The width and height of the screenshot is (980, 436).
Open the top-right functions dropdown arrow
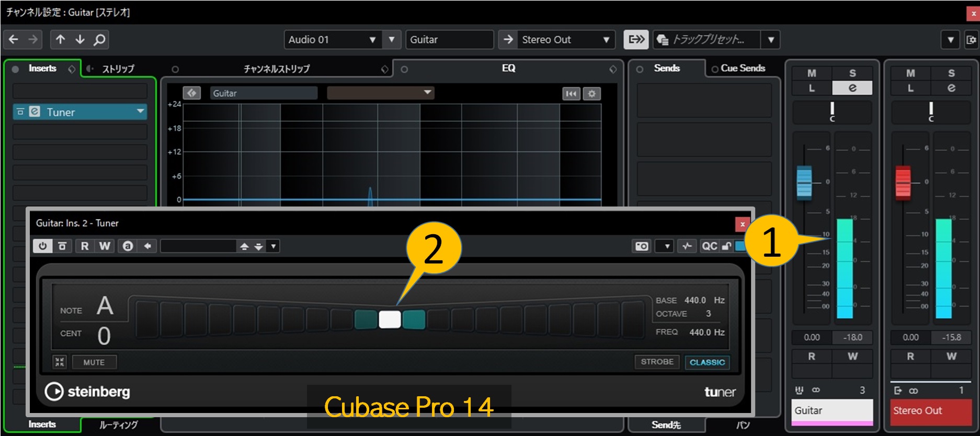951,40
